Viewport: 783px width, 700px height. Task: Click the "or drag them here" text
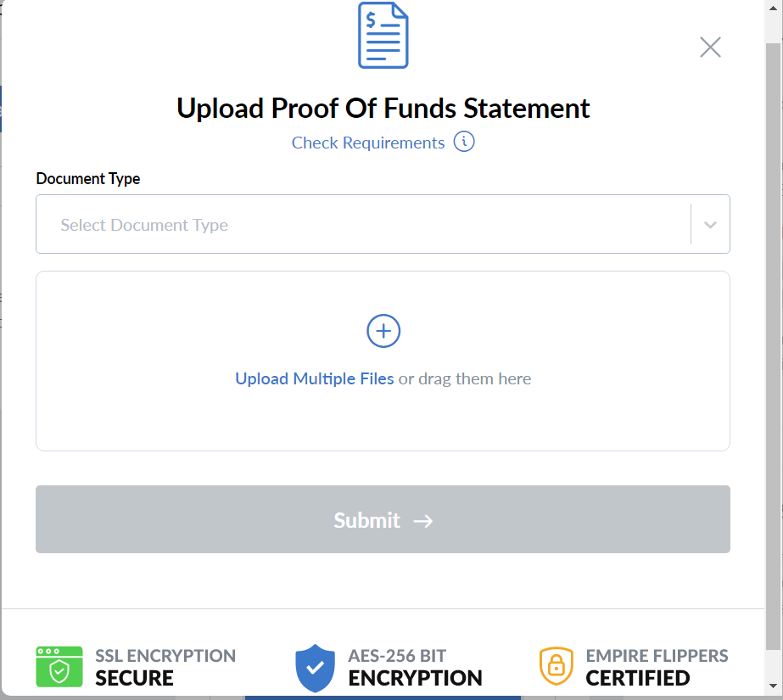[x=465, y=378]
